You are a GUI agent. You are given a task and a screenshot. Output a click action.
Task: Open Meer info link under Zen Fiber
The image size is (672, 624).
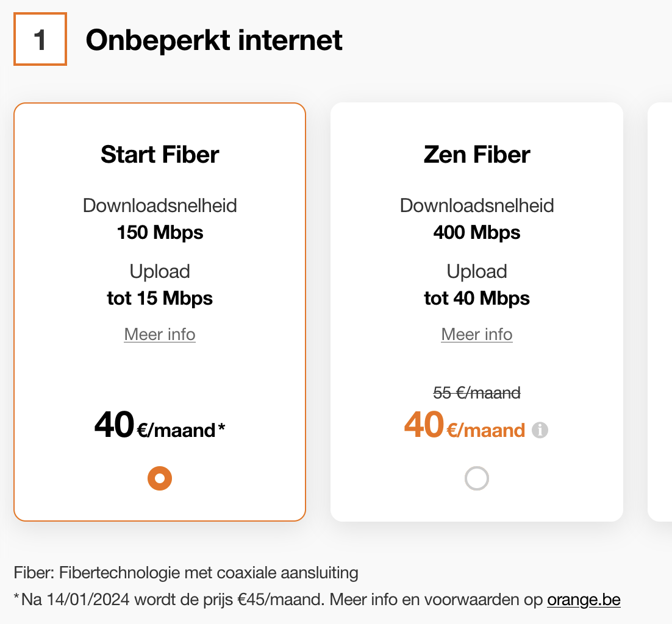(477, 335)
